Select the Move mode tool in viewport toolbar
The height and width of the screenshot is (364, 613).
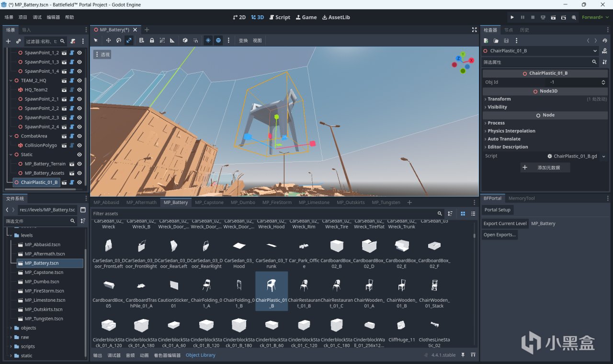[x=108, y=41]
